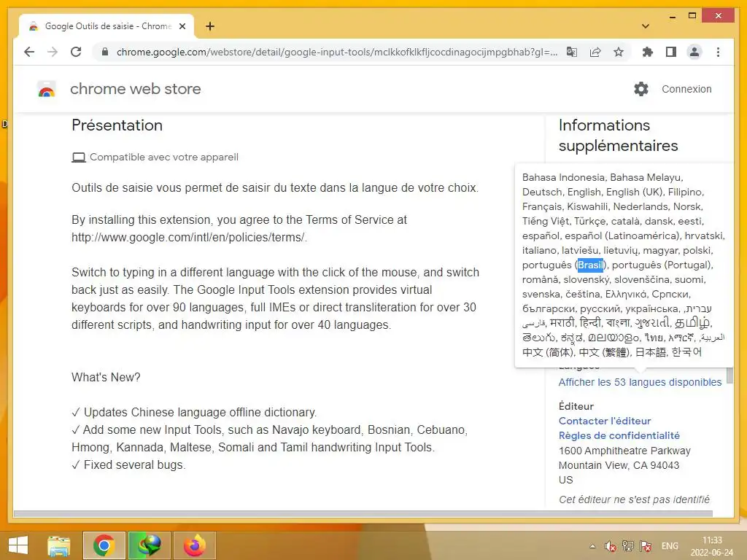This screenshot has height=560, width=747.
Task: Select the Google Outils de saisie tab
Action: [107, 26]
